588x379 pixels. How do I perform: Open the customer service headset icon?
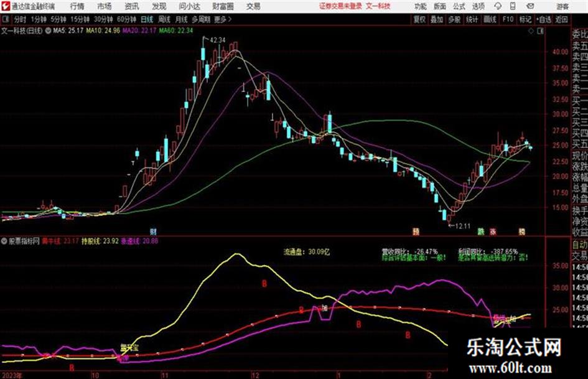tap(498, 6)
